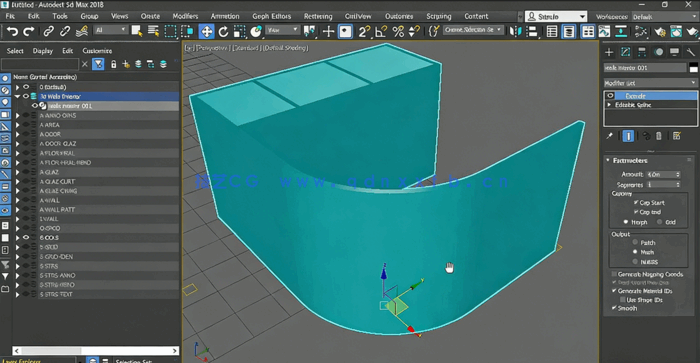This screenshot has height=363, width=700.
Task: Activate the Select and Scale tool
Action: click(x=240, y=31)
